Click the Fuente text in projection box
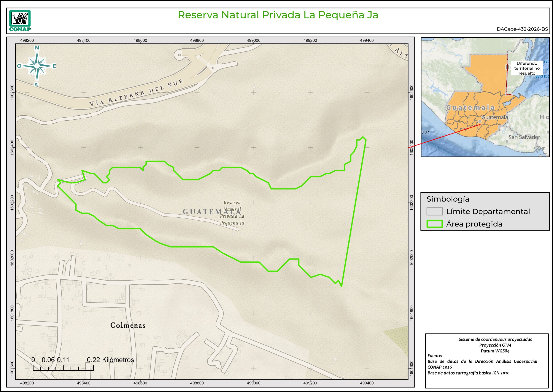The image size is (553, 392). point(435,355)
